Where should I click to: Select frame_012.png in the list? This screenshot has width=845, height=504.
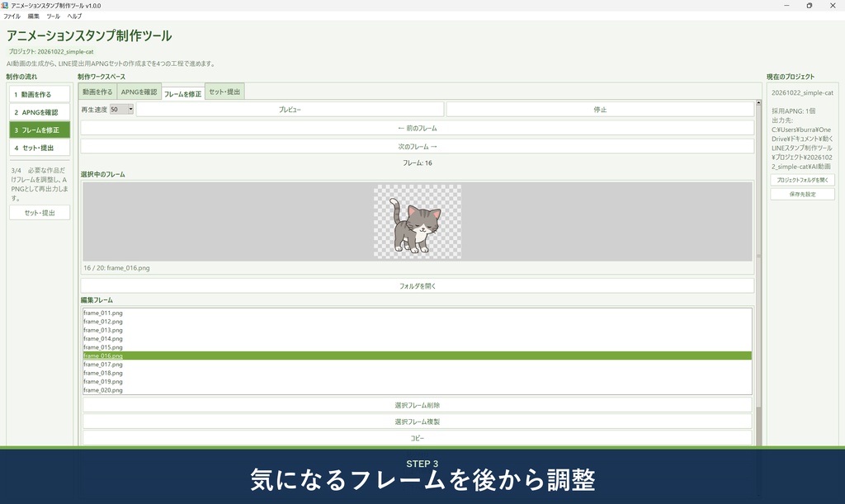click(417, 322)
